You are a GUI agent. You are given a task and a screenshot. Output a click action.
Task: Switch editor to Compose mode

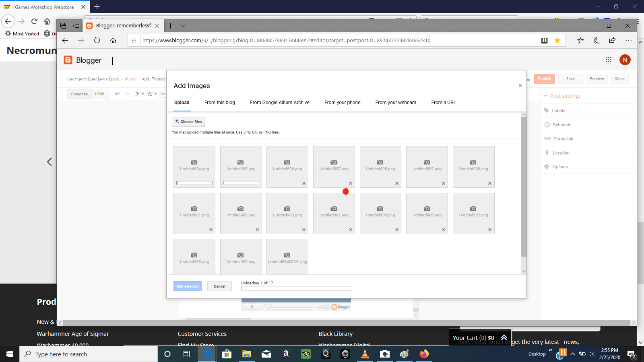coord(79,94)
